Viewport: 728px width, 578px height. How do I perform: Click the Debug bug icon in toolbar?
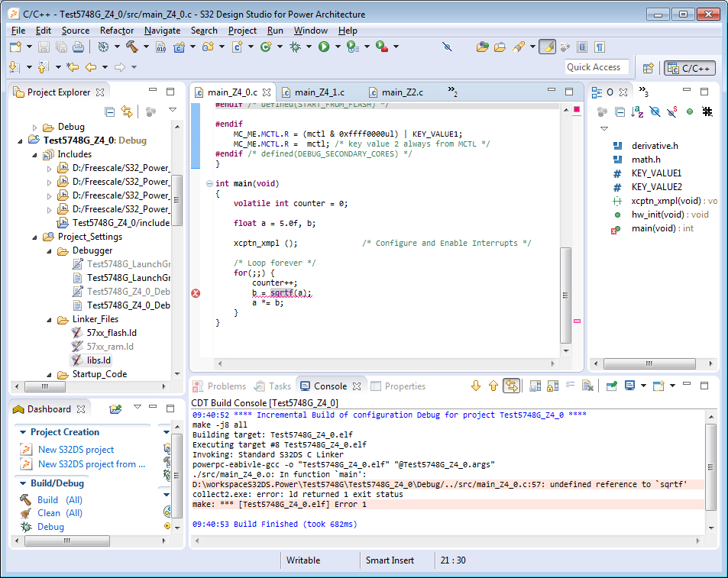[295, 47]
